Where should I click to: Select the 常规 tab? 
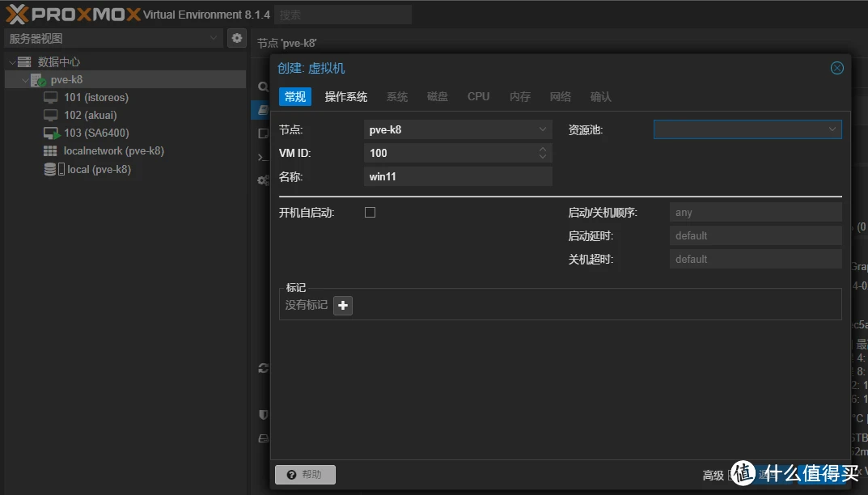[x=294, y=96]
